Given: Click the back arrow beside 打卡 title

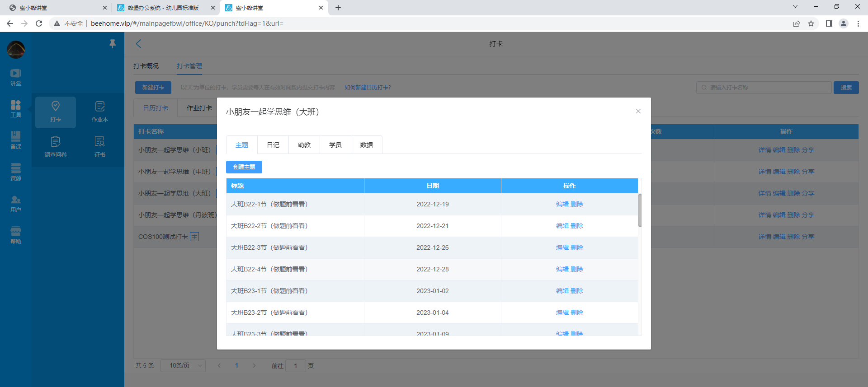Looking at the screenshot, I should [x=139, y=44].
